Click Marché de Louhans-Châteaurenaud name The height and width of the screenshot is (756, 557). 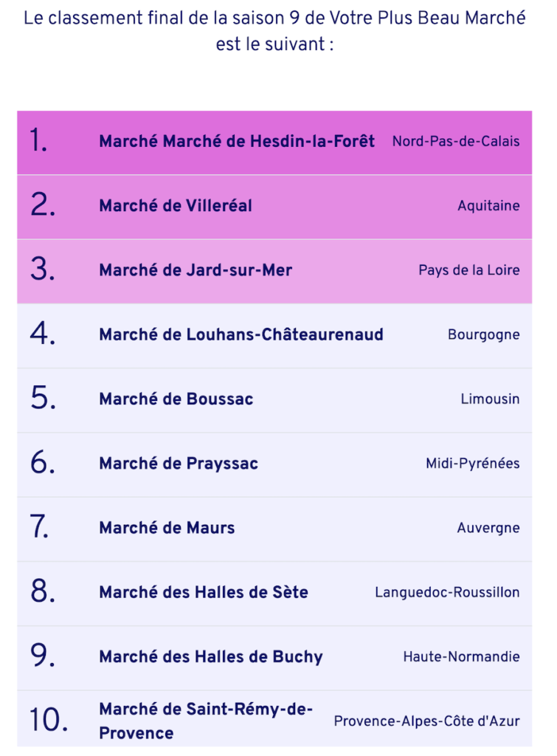pyautogui.click(x=241, y=334)
